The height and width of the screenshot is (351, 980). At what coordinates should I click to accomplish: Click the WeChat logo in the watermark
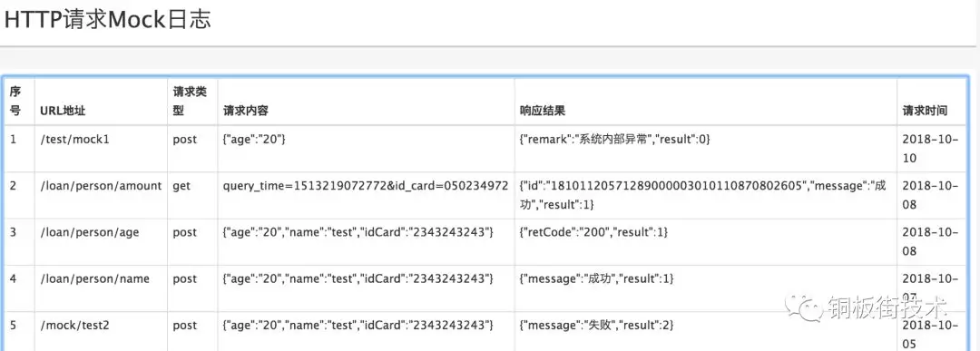point(803,307)
